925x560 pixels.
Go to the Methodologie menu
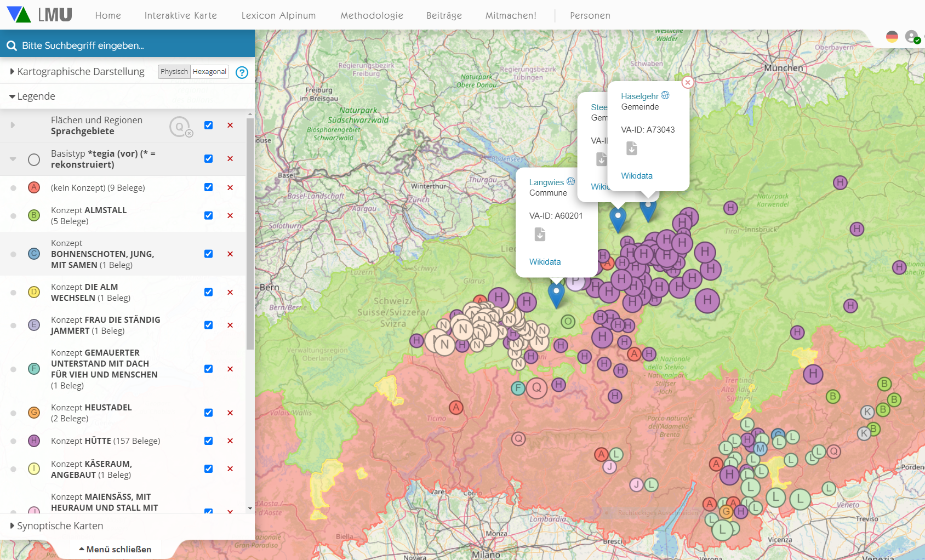372,15
